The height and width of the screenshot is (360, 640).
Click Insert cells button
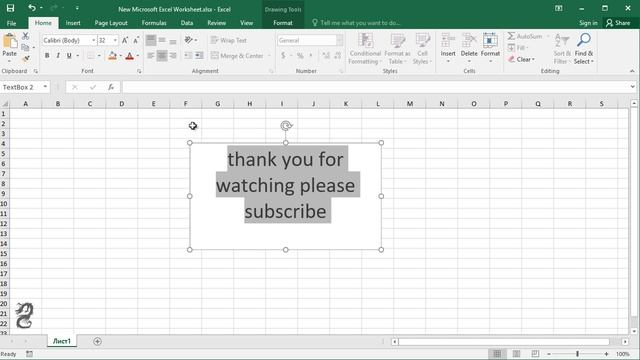tap(448, 49)
